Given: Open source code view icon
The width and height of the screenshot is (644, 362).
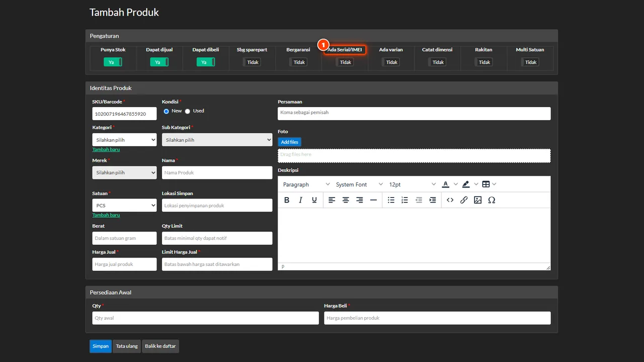Looking at the screenshot, I should pyautogui.click(x=450, y=200).
